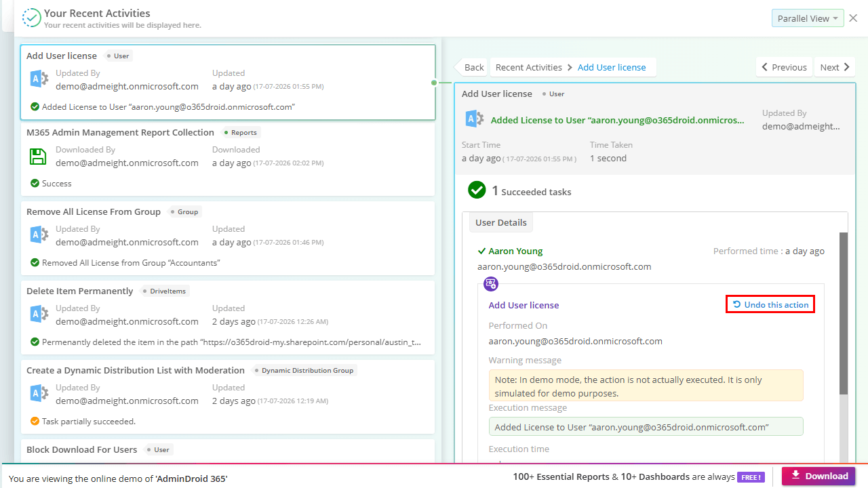Open Recent Activities breadcrumb

[x=529, y=67]
